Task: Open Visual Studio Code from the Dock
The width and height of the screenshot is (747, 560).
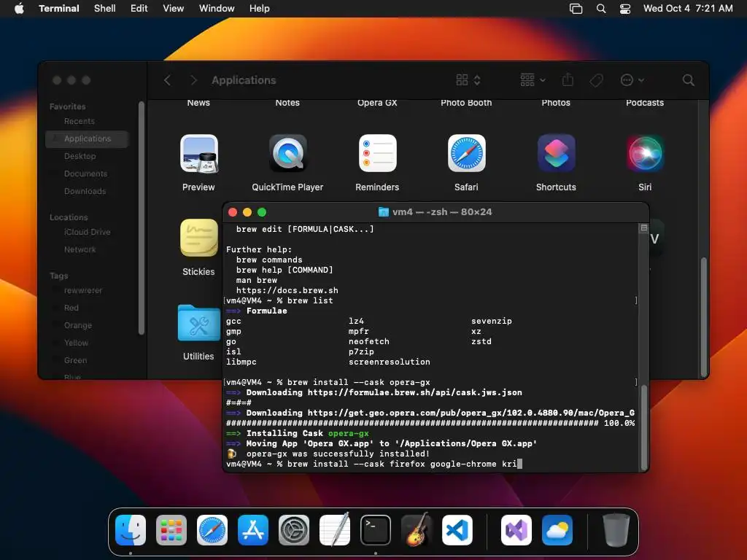Action: tap(457, 529)
